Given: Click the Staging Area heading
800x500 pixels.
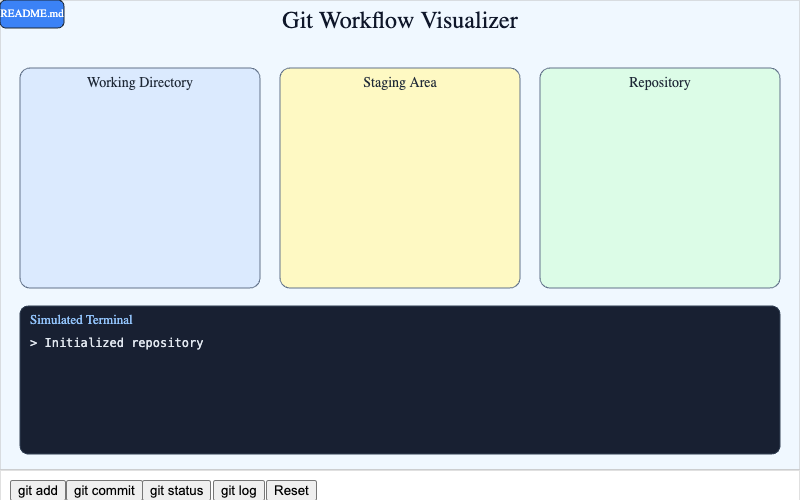Looking at the screenshot, I should [400, 83].
